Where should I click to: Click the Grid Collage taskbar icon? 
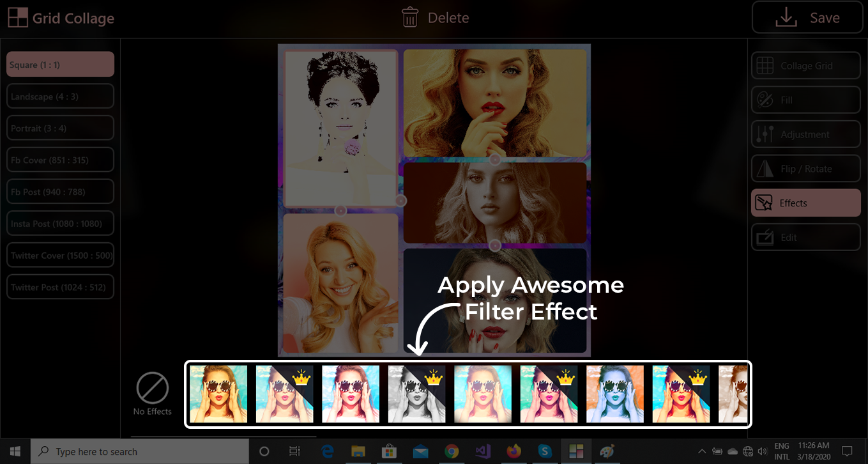(x=576, y=451)
